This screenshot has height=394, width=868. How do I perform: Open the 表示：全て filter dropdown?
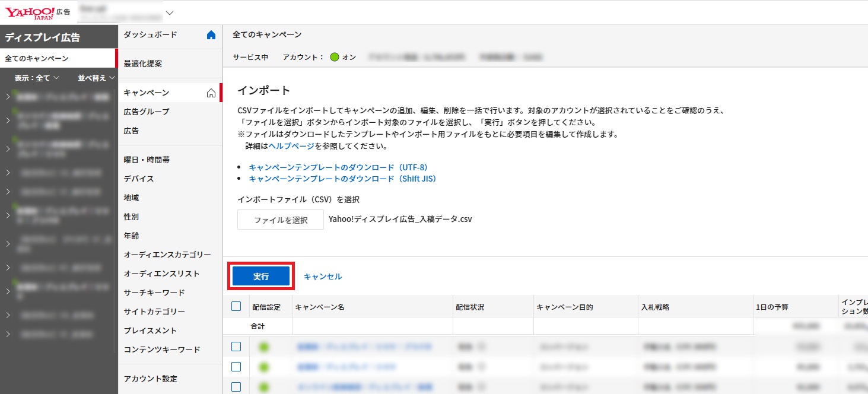tap(37, 78)
